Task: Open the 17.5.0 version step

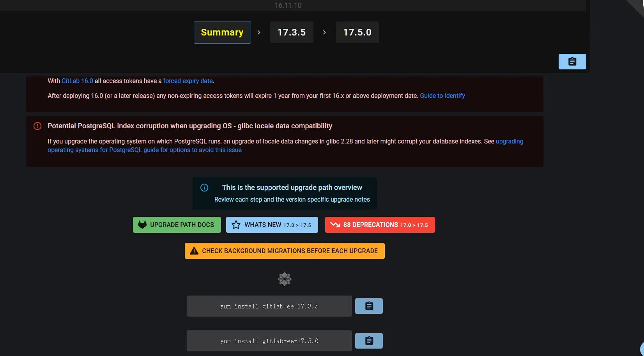Action: (357, 32)
